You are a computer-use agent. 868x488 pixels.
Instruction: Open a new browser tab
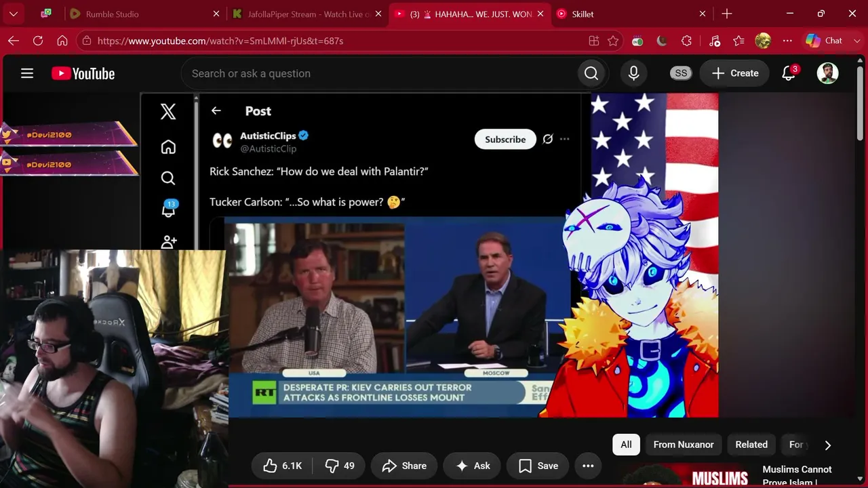click(727, 14)
